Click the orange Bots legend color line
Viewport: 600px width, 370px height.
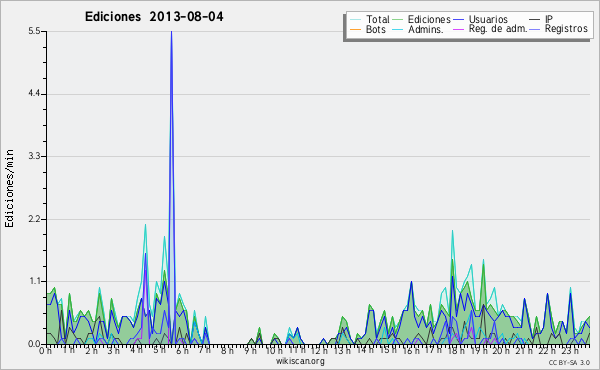[x=355, y=29]
